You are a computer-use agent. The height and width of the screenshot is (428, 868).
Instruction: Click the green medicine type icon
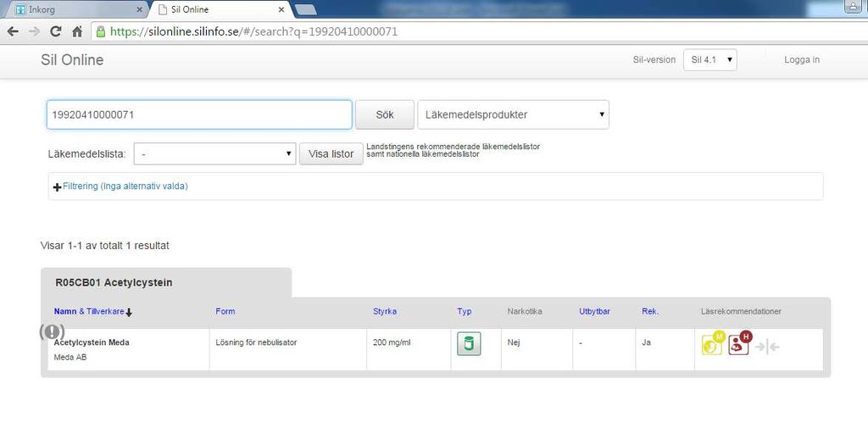pos(468,343)
